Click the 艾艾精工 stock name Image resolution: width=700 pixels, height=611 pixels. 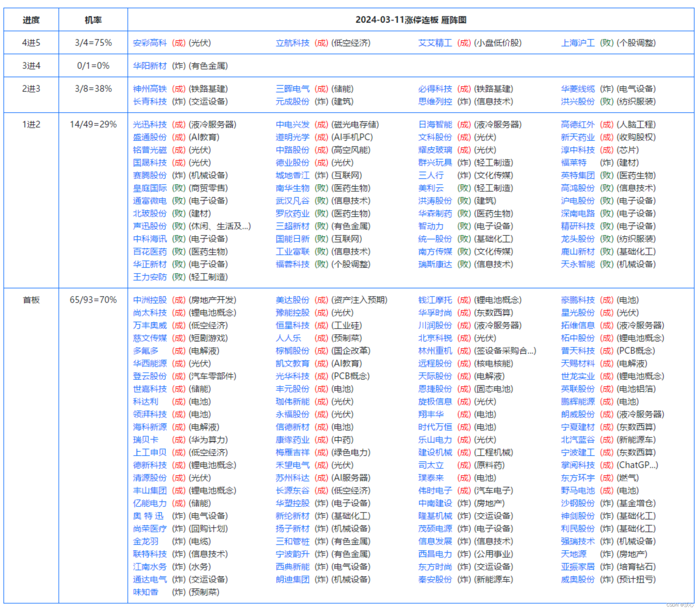tap(435, 43)
